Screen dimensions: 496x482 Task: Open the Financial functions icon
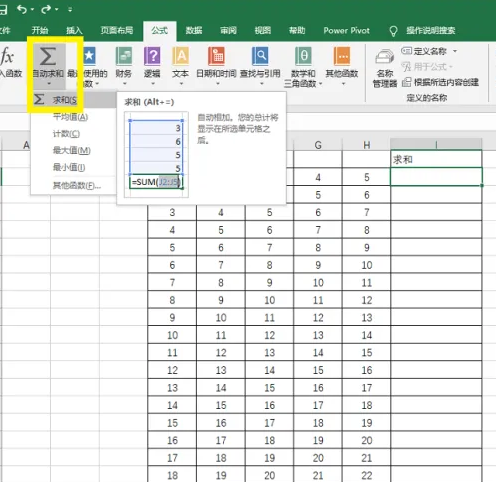click(x=124, y=56)
